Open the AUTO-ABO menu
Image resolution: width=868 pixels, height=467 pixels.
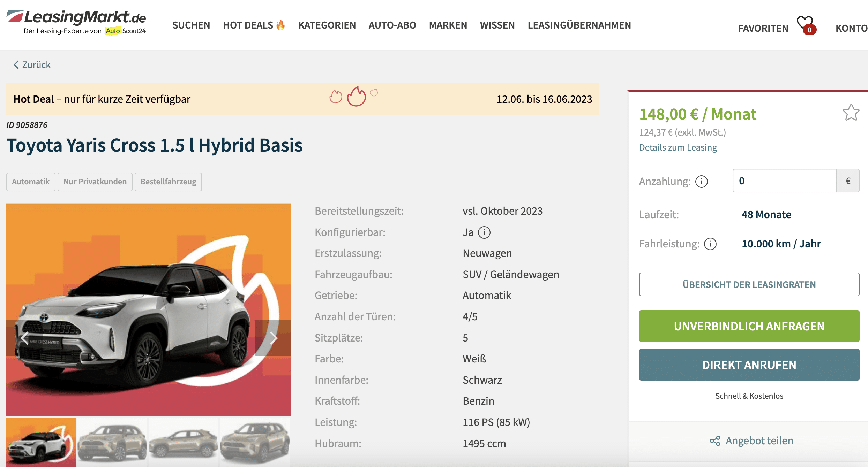click(x=392, y=25)
